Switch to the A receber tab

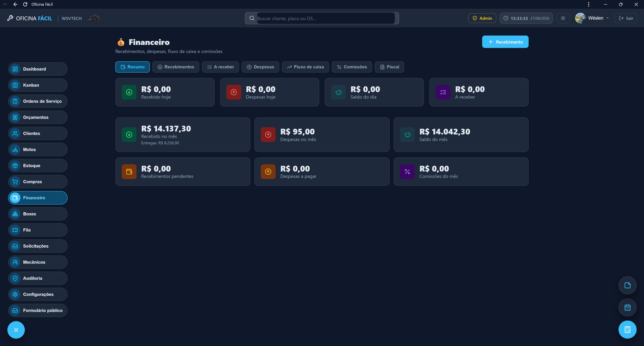220,67
